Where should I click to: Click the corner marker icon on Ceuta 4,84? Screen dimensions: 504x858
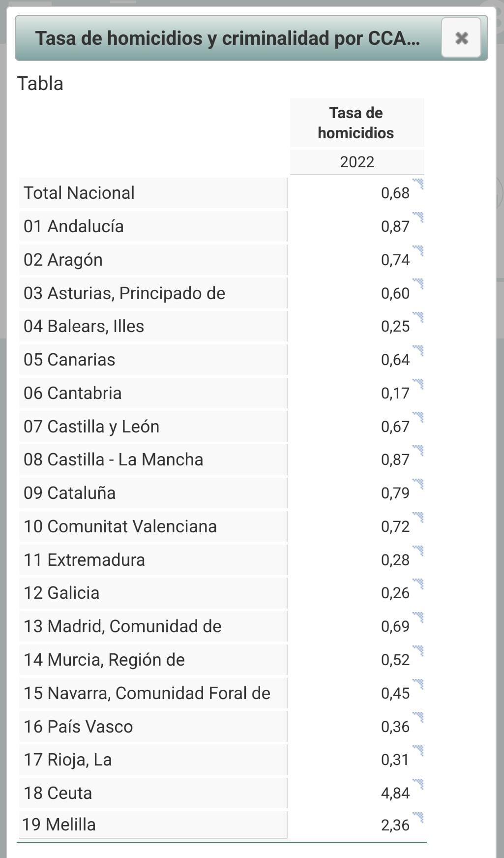pos(418,784)
